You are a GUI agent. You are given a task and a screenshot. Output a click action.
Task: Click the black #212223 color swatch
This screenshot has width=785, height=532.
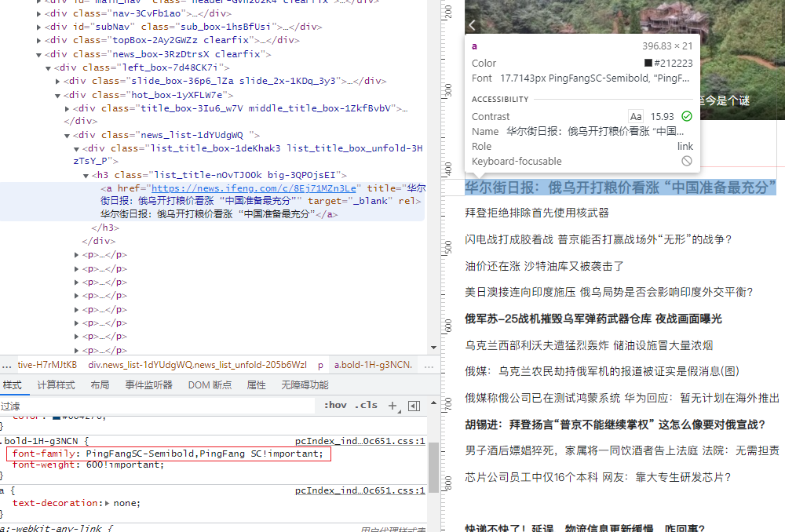pos(648,63)
